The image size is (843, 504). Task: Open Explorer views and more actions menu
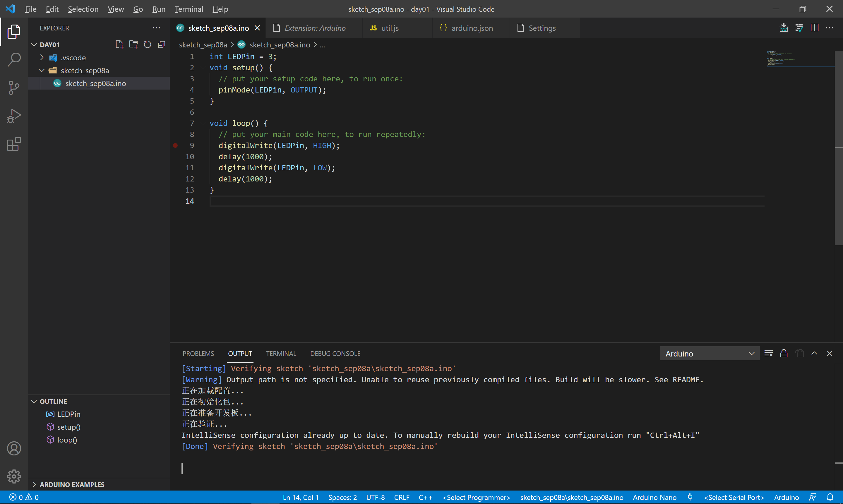coord(156,28)
